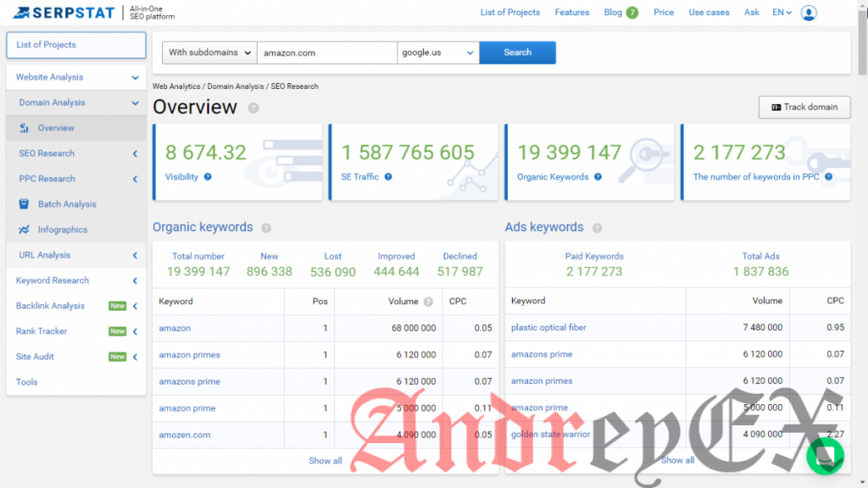
Task: Click the List of Projects sidebar button
Action: 76,45
